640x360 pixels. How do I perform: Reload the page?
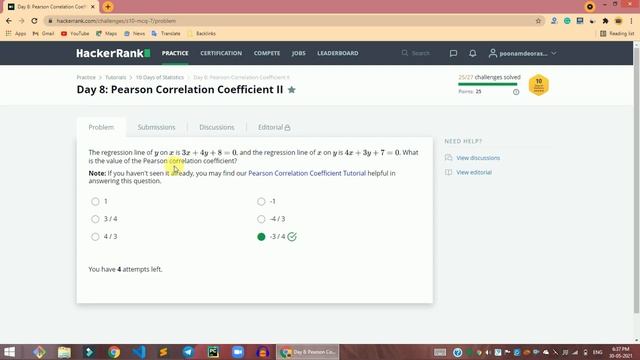pos(34,21)
